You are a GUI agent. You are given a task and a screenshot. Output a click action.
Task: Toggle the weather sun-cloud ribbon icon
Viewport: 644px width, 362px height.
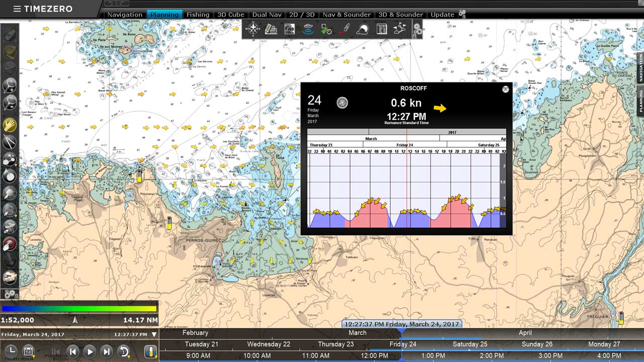[x=363, y=29]
